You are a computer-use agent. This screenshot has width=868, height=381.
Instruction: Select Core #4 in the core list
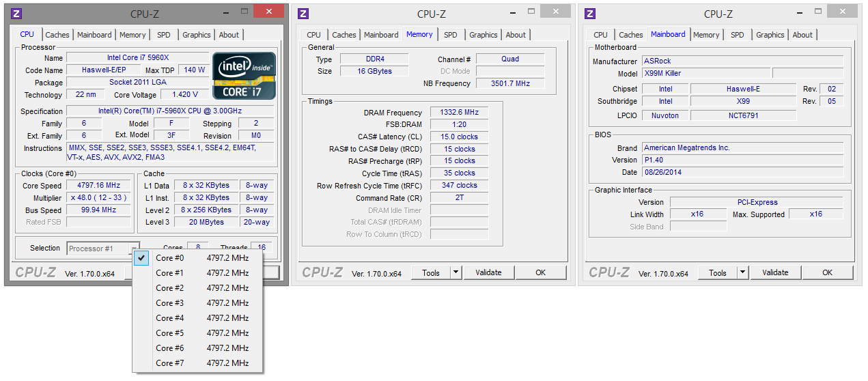click(x=197, y=317)
